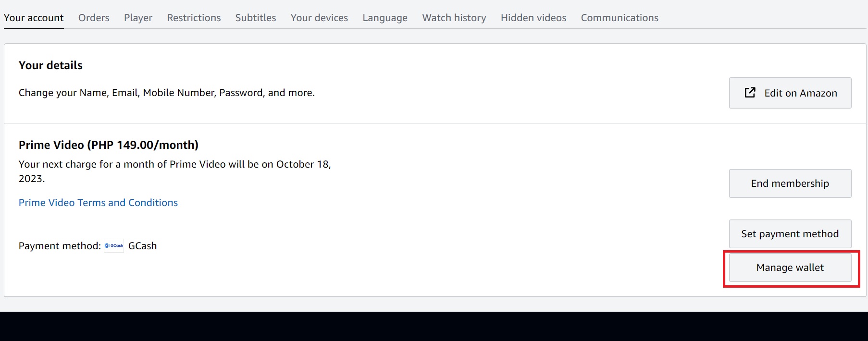Click the Prime Video (PHP 149.00/month) heading

(x=109, y=145)
